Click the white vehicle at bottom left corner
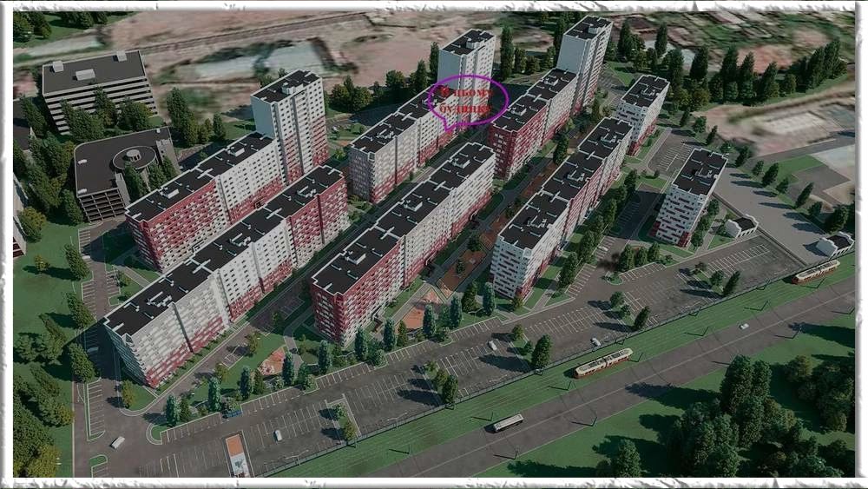The width and height of the screenshot is (868, 489). click(x=117, y=442)
